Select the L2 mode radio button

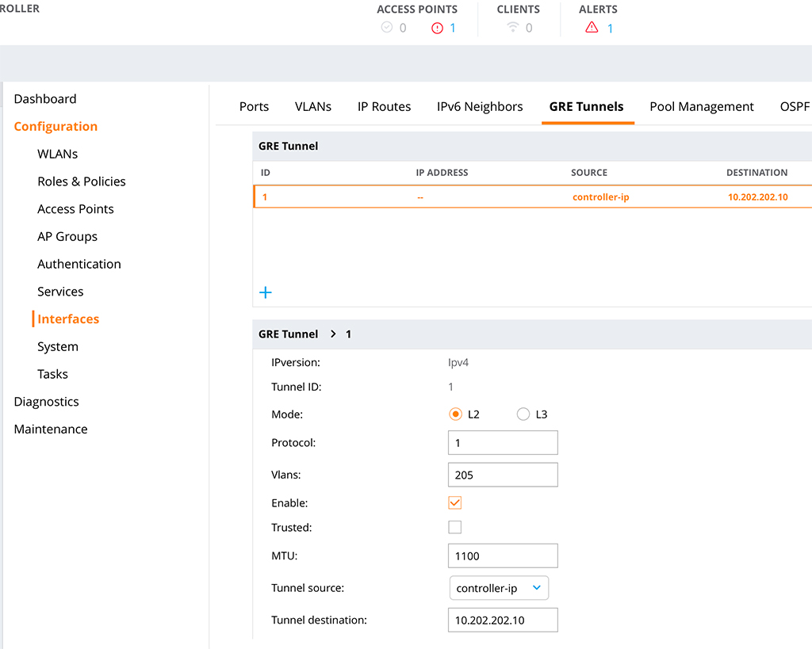[455, 414]
